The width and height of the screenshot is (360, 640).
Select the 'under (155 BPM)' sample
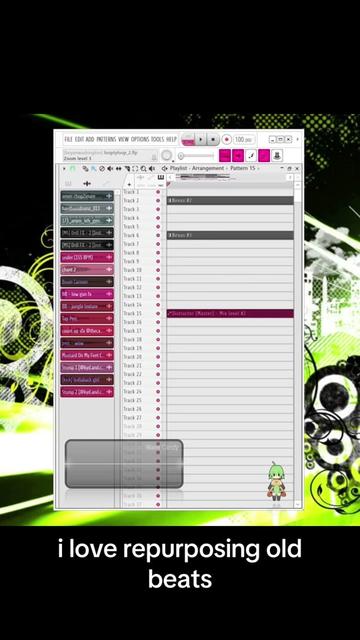tap(87, 258)
